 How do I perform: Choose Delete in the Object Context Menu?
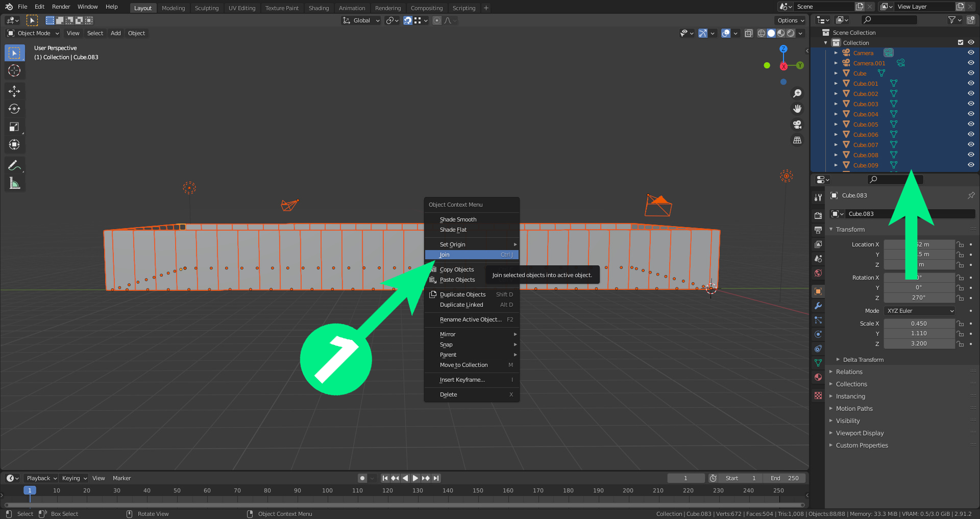click(449, 394)
